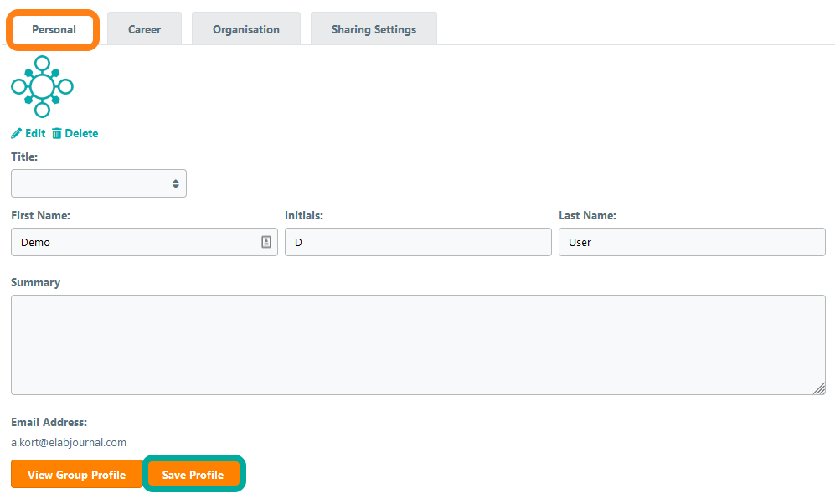Click the contact card icon in First Name
This screenshot has height=504, width=835.
[265, 242]
